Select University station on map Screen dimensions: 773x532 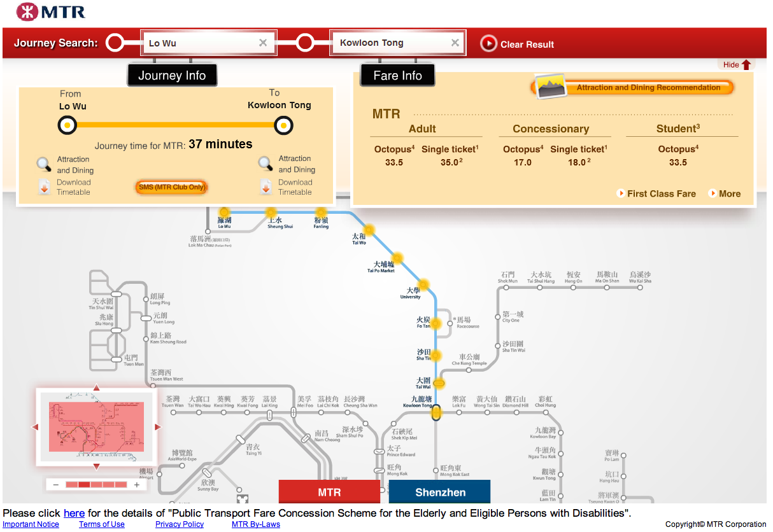[423, 284]
